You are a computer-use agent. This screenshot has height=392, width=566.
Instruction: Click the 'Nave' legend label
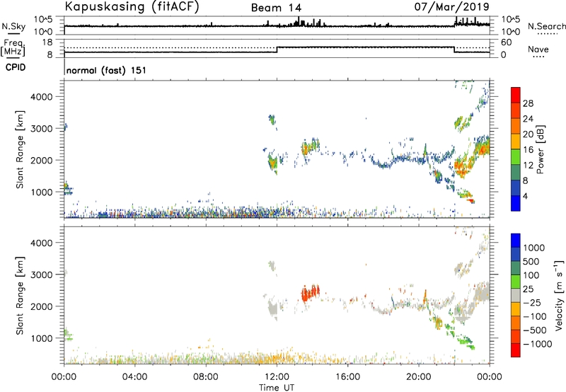(538, 49)
